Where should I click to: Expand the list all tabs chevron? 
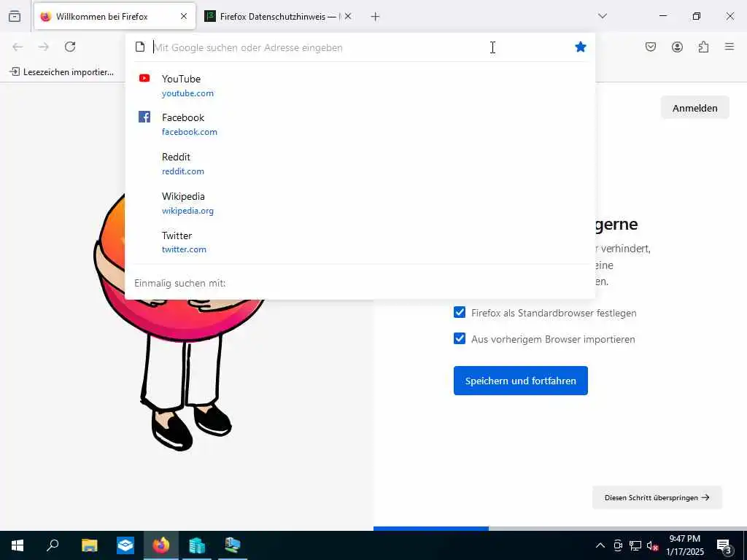click(x=603, y=16)
